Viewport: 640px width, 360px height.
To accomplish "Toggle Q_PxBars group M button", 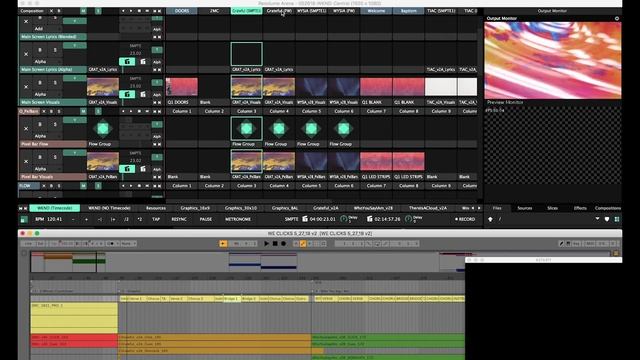I will click(x=83, y=111).
